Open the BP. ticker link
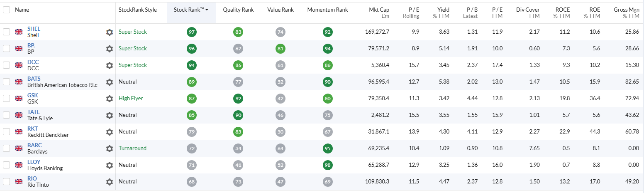Image resolution: width=644 pixels, height=193 pixels. [x=31, y=45]
